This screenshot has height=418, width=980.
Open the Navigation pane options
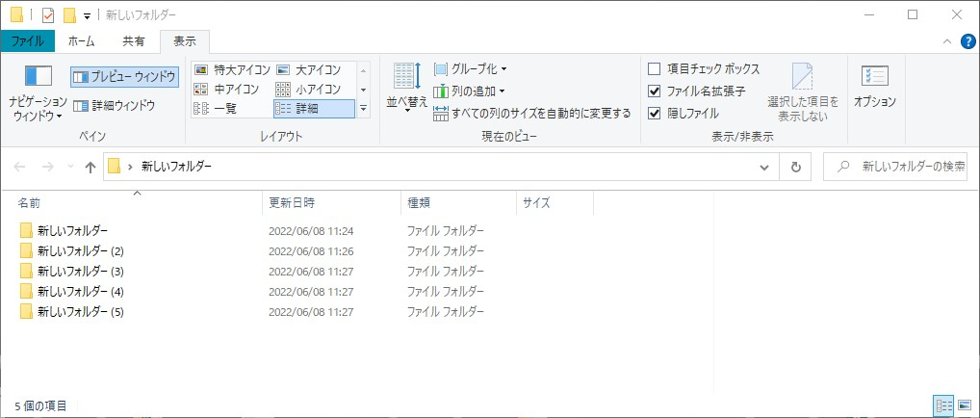tap(38, 92)
